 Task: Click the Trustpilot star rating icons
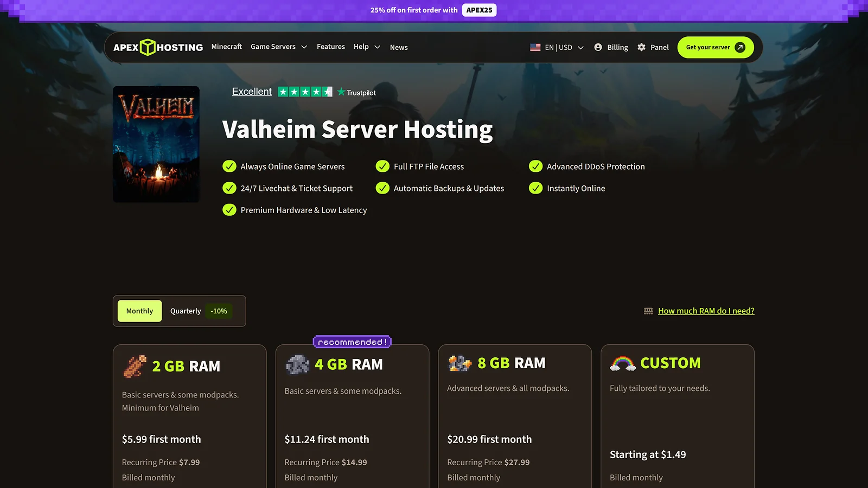tap(305, 92)
